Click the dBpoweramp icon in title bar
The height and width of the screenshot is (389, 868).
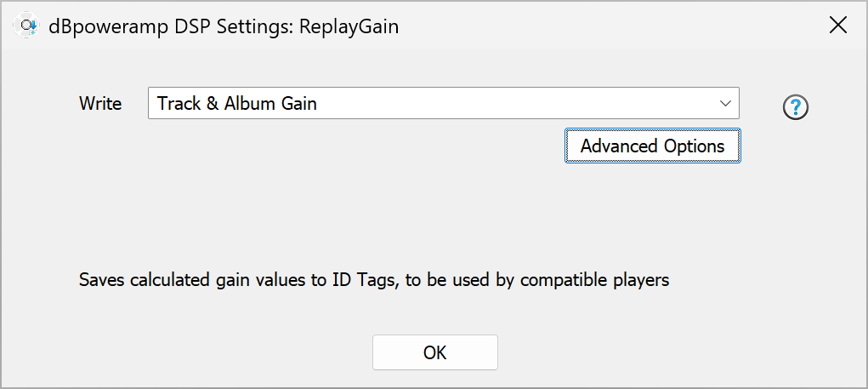27,26
